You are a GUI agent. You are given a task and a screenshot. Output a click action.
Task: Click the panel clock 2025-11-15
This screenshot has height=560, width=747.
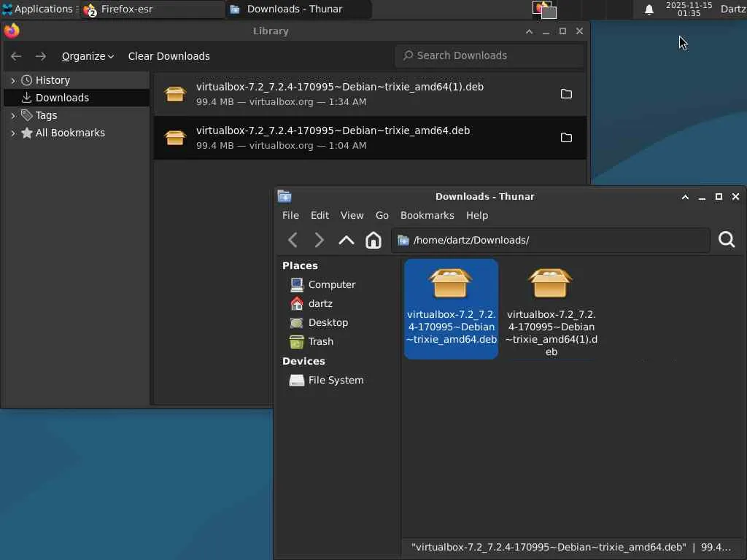[689, 9]
